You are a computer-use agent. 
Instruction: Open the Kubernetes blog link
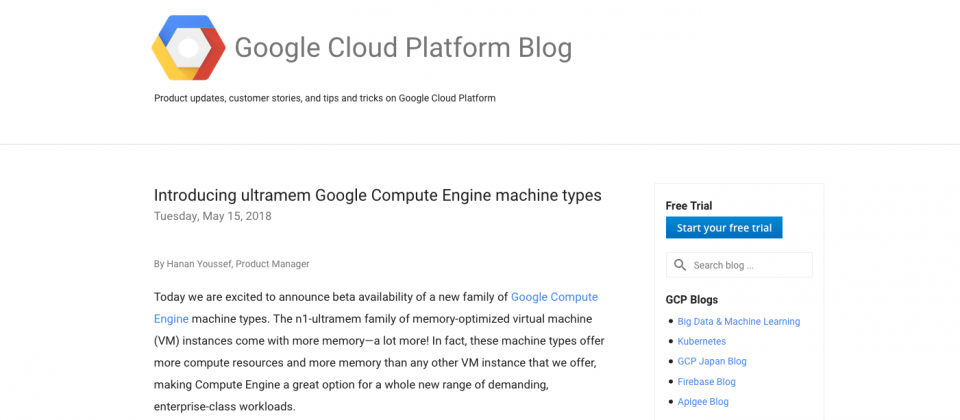tap(701, 342)
